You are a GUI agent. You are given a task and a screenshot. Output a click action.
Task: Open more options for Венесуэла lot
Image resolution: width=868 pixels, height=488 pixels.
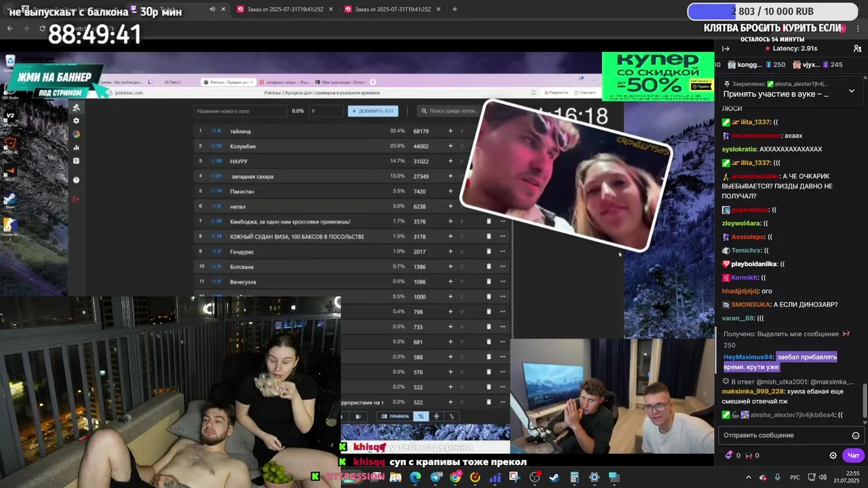click(502, 281)
